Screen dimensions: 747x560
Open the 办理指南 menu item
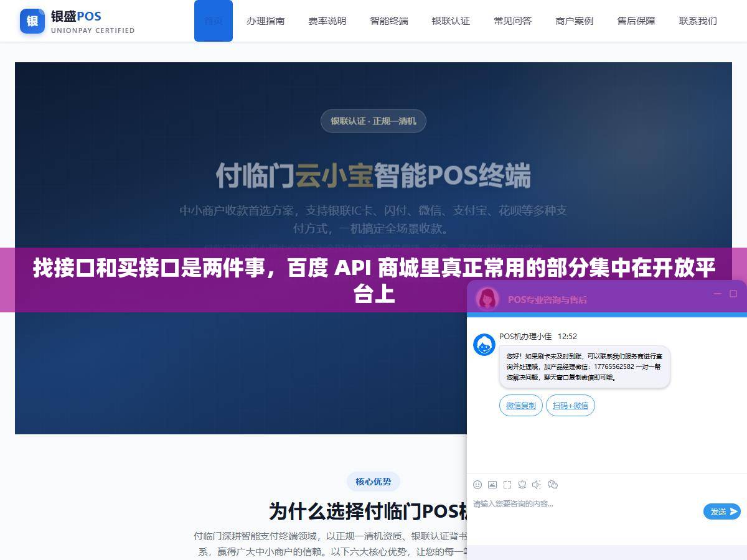click(266, 21)
